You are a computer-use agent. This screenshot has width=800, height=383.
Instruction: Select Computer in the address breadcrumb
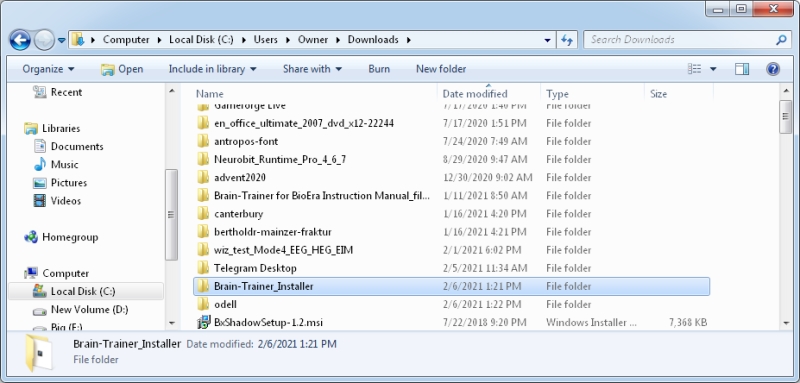point(126,40)
